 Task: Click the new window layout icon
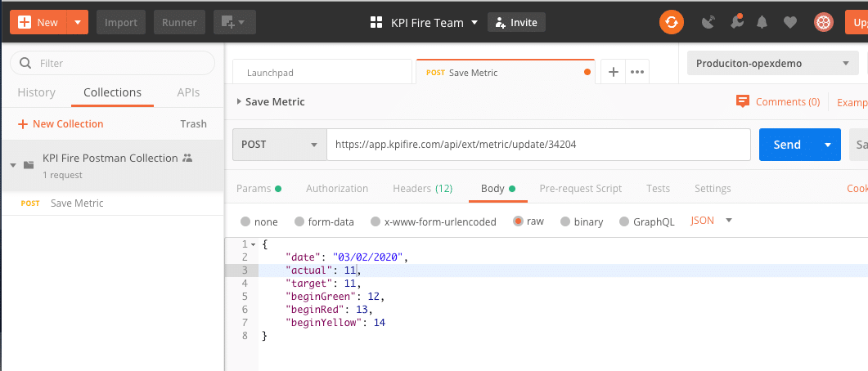[234, 22]
